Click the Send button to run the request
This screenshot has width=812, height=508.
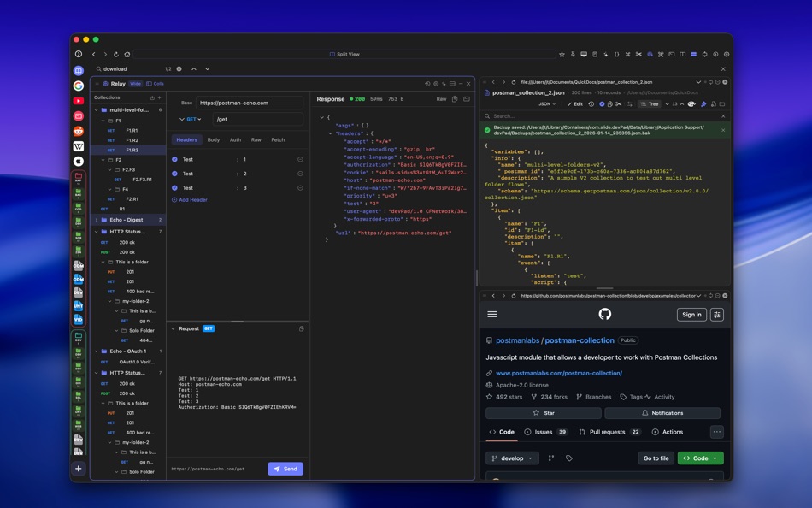[x=285, y=468]
